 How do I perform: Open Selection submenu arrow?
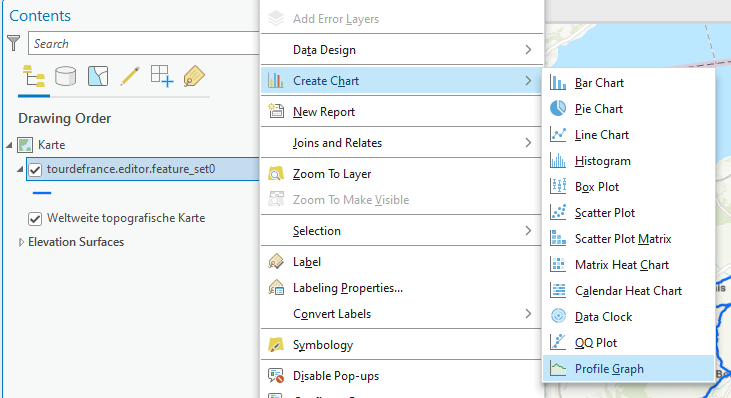pyautogui.click(x=528, y=231)
